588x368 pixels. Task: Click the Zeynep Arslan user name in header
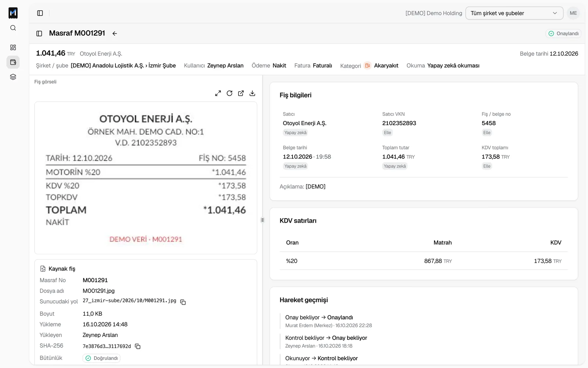225,66
